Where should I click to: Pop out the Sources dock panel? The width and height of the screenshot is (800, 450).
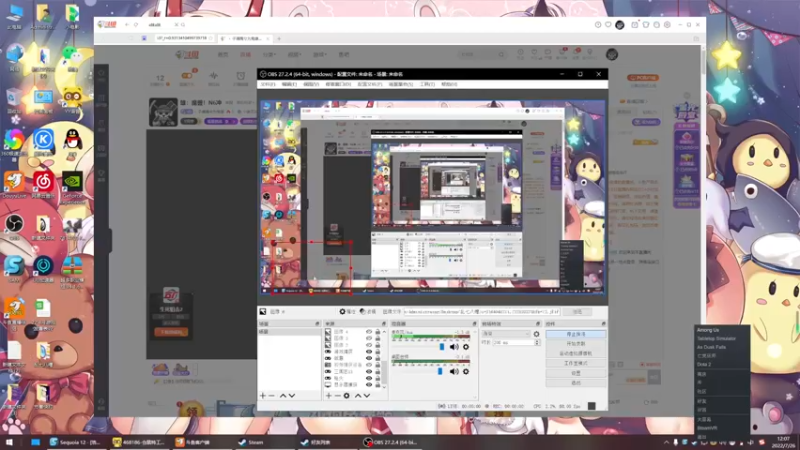pos(384,324)
